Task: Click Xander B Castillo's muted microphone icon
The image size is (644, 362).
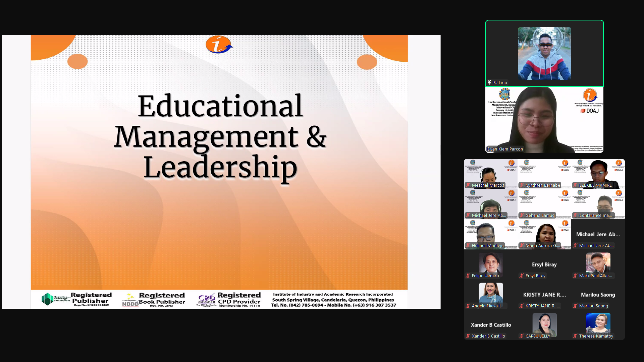Action: pyautogui.click(x=468, y=336)
